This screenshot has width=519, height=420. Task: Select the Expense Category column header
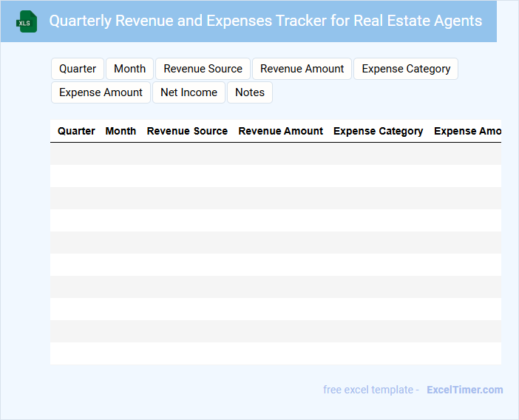(x=378, y=131)
